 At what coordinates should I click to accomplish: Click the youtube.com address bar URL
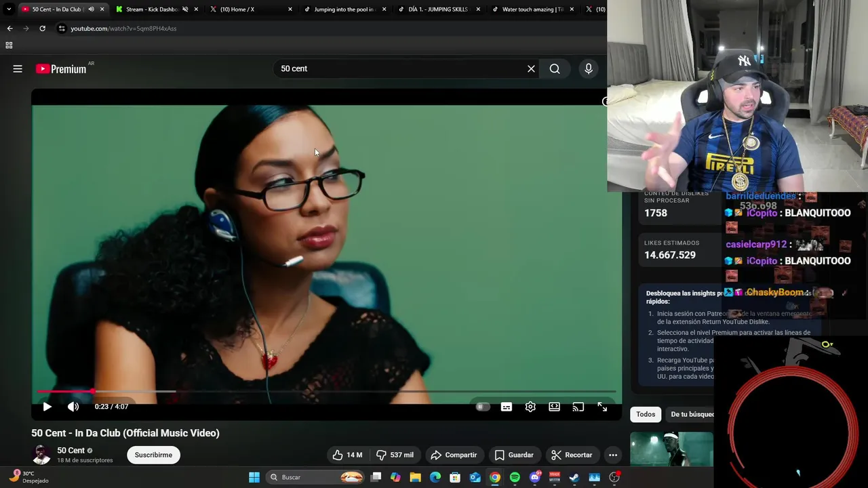click(x=123, y=28)
